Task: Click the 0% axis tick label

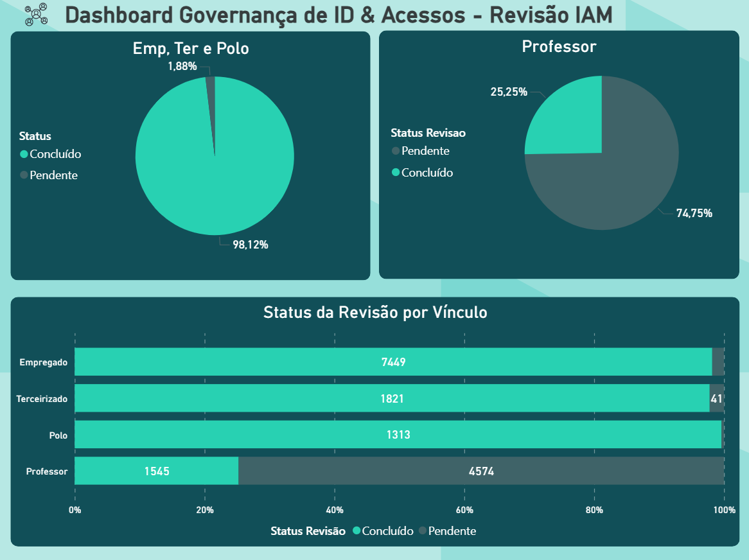Action: (75, 510)
